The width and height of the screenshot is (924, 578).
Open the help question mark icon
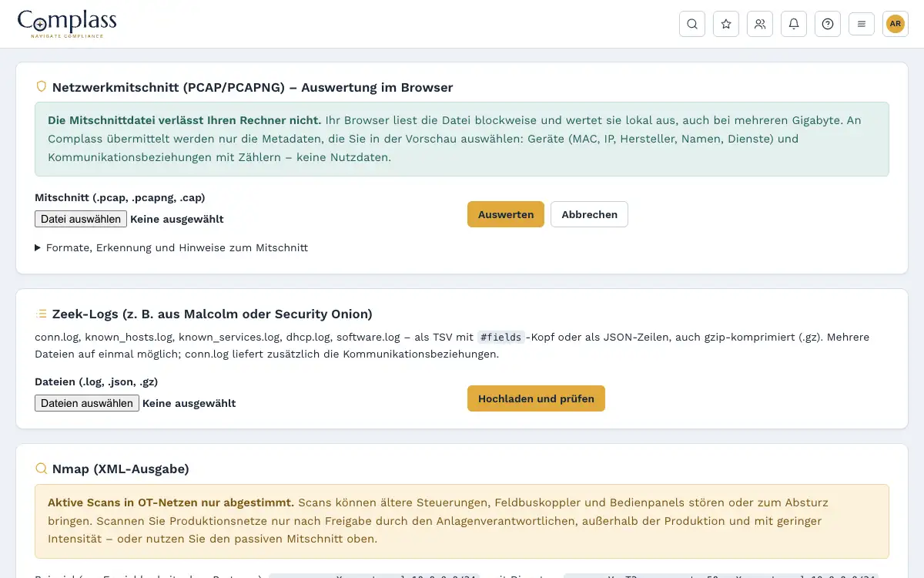(x=828, y=24)
